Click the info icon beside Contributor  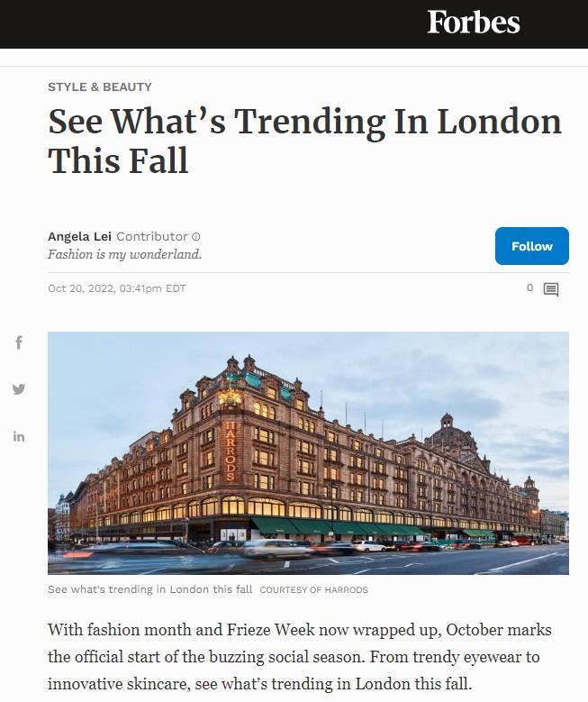(x=196, y=237)
